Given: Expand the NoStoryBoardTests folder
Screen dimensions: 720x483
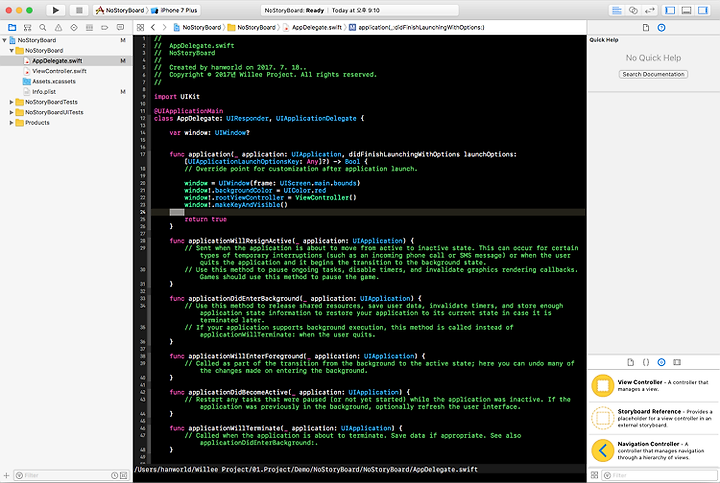Looking at the screenshot, I should point(11,102).
